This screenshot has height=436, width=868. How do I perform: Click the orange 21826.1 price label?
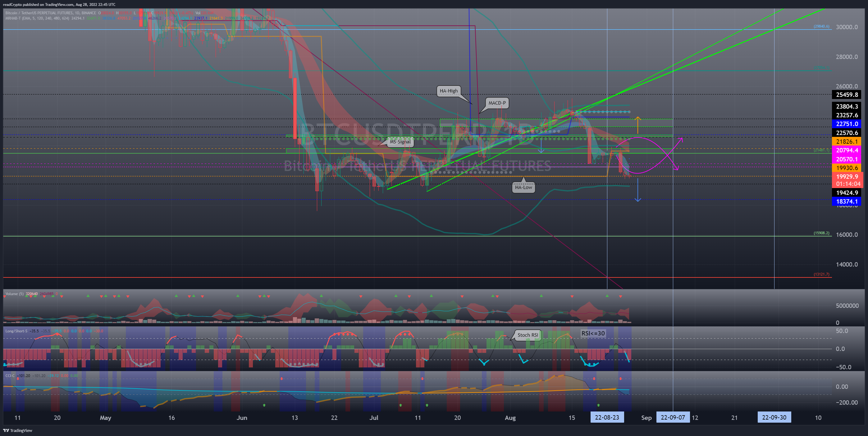pyautogui.click(x=847, y=142)
